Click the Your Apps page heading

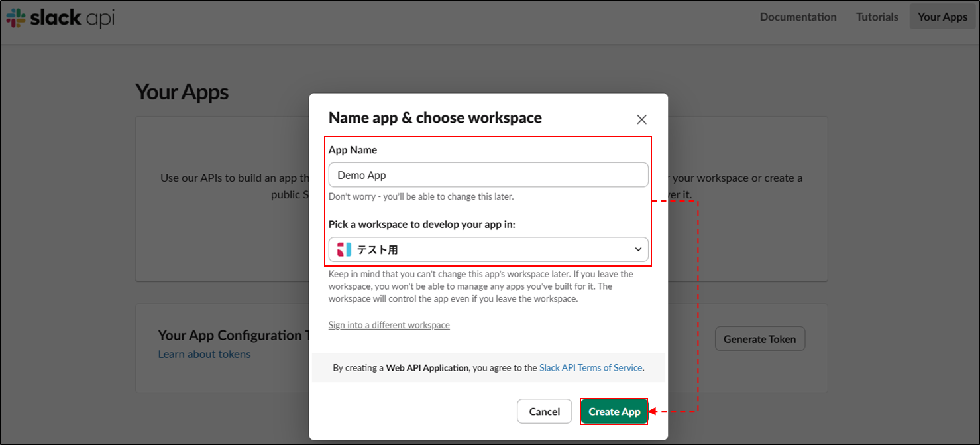(182, 92)
